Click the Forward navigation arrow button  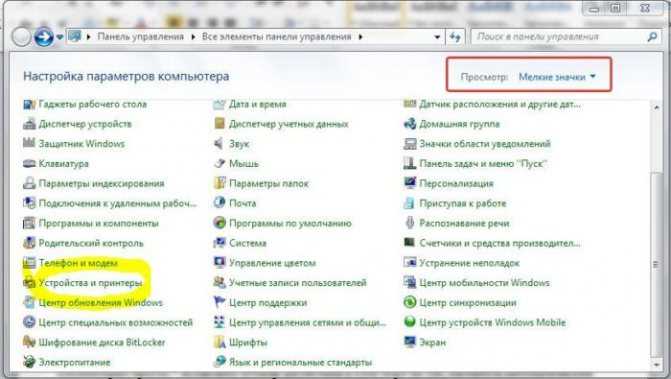point(44,37)
